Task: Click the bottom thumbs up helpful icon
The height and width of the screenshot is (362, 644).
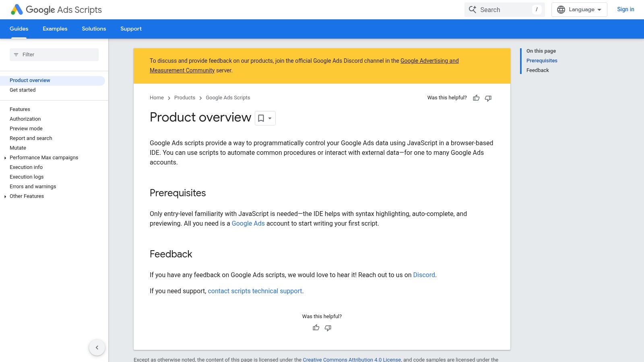Action: pyautogui.click(x=316, y=328)
